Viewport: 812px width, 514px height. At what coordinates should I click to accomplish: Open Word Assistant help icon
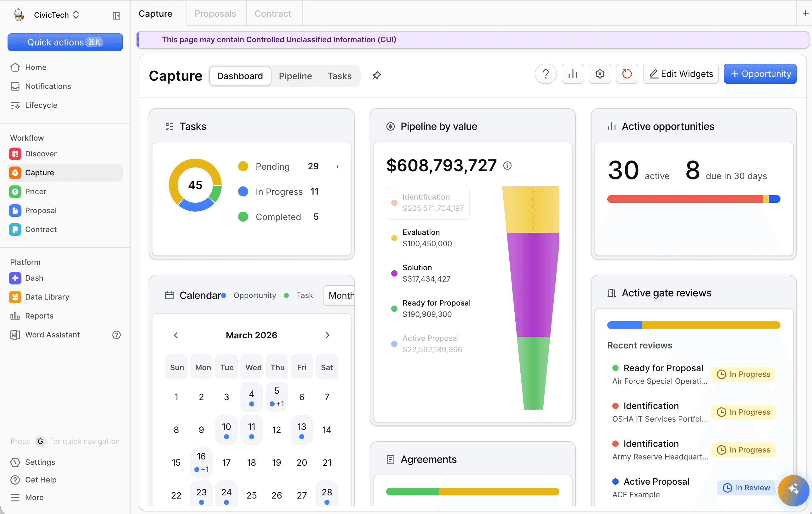(116, 335)
